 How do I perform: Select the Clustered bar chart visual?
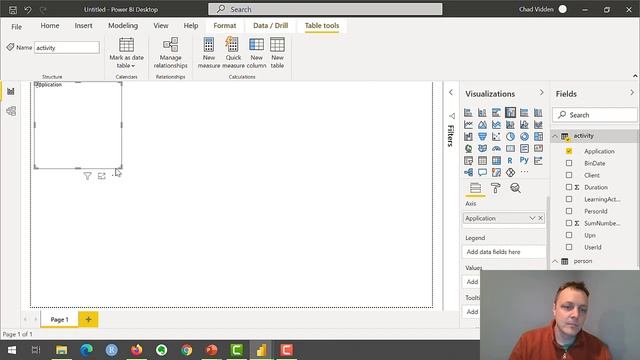point(496,113)
